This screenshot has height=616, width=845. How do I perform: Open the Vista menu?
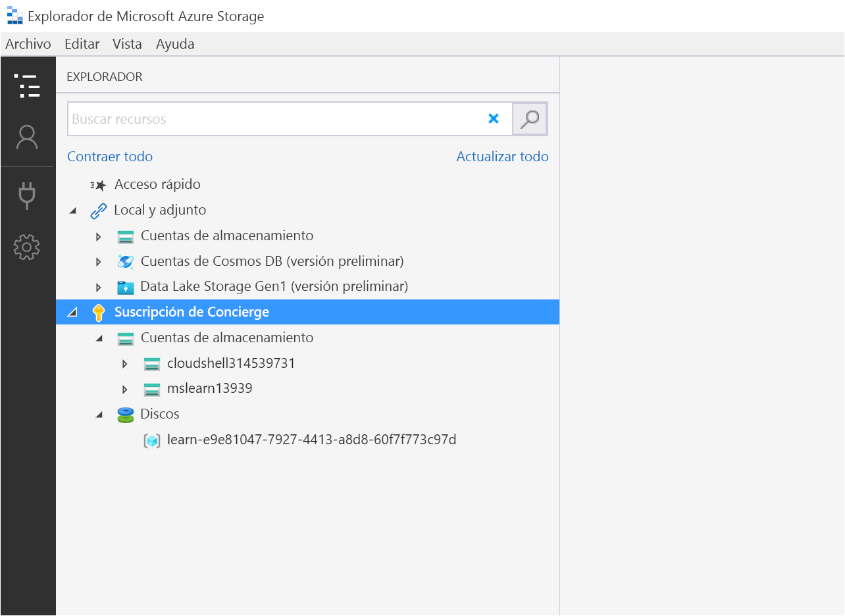coord(127,44)
